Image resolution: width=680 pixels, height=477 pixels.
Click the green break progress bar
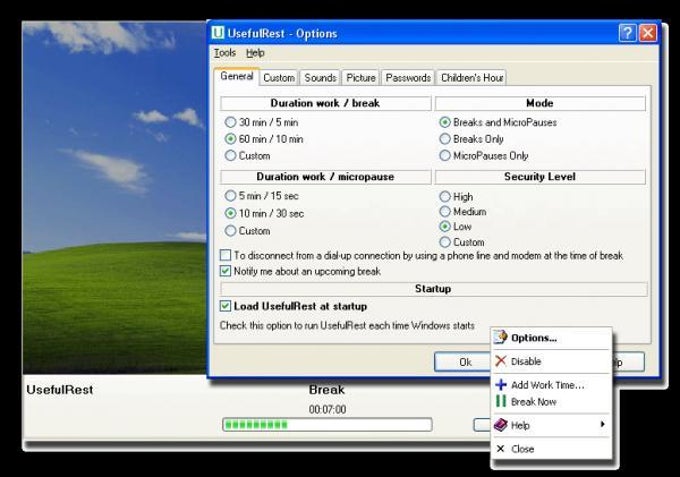pyautogui.click(x=327, y=425)
